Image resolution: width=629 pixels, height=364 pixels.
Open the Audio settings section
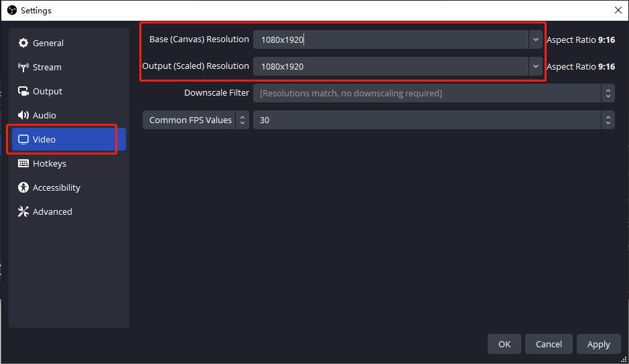point(69,115)
